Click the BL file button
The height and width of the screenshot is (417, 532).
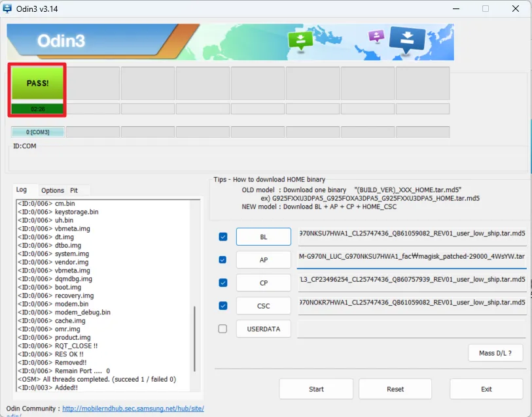(x=264, y=237)
